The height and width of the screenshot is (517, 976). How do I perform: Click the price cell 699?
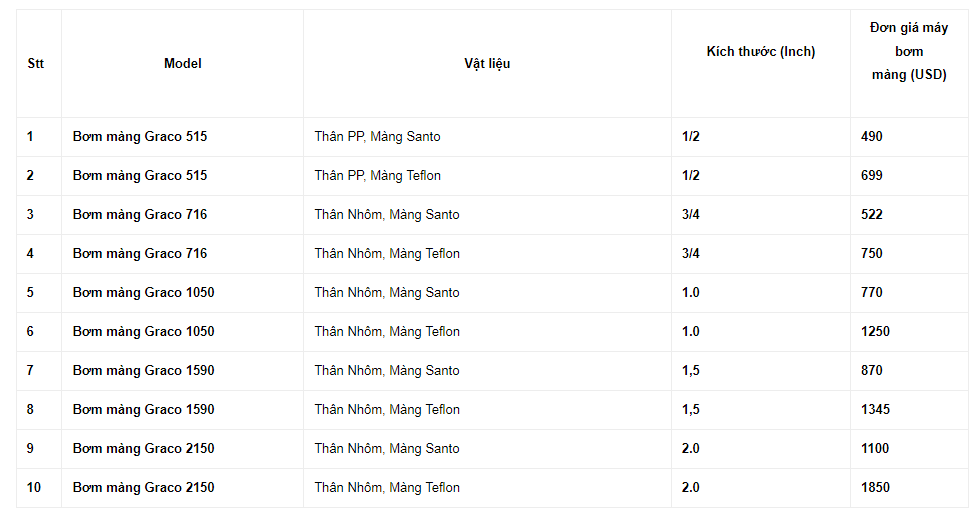(x=872, y=176)
